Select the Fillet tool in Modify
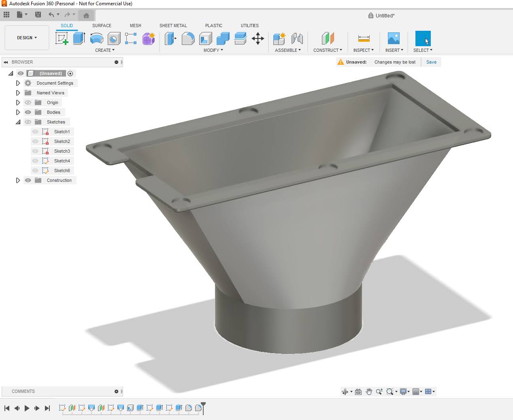Viewport: 513px width, 420px height. coord(188,38)
